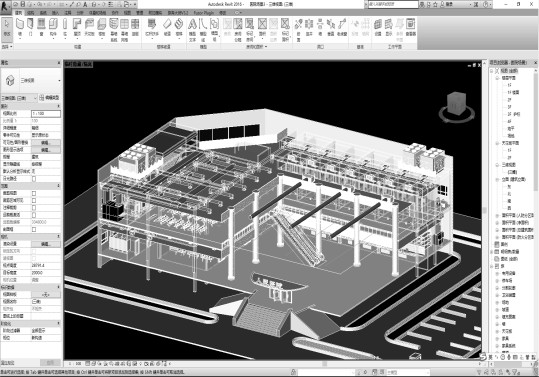Select the Ceiling tool in the ribbon

point(89,27)
